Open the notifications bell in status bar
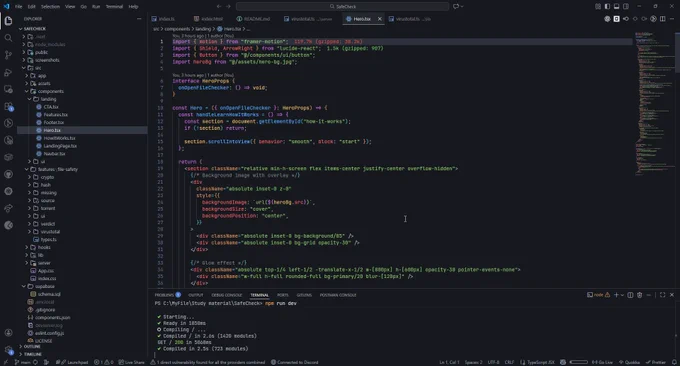The image size is (680, 366). coord(674,362)
